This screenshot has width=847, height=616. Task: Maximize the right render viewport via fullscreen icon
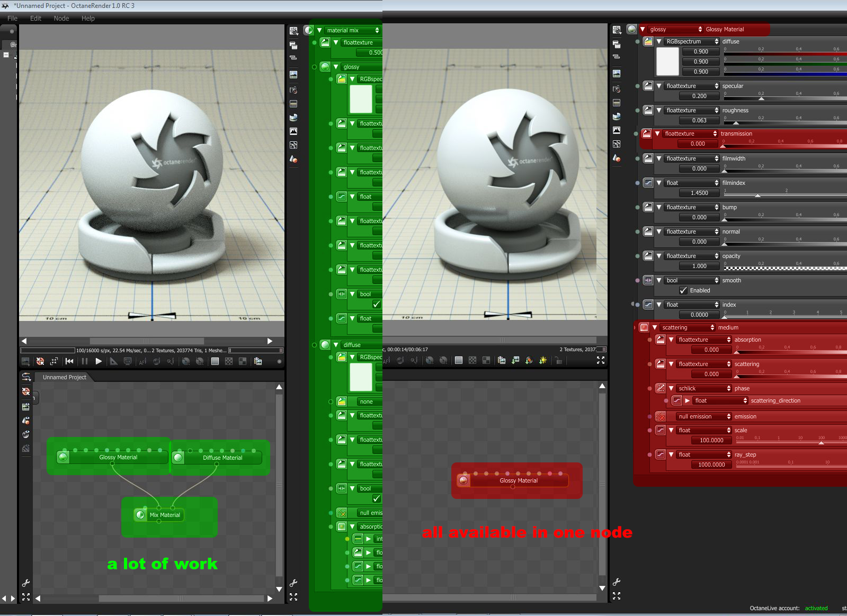click(x=601, y=360)
